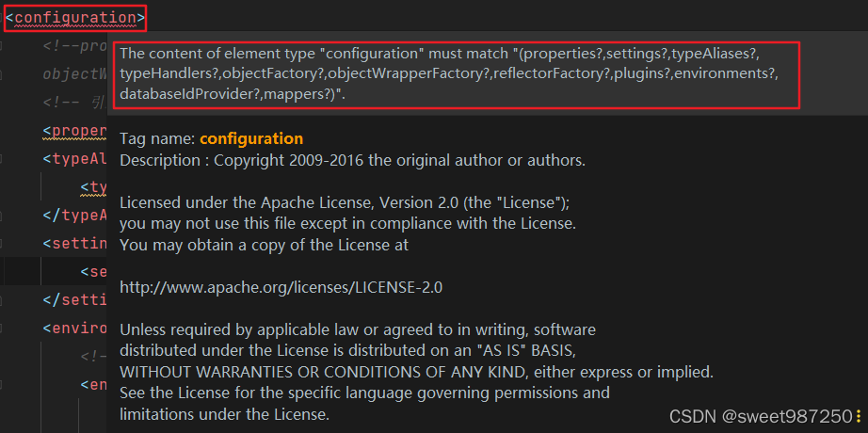Place cursor on the <proper… tag line
Image resolution: width=868 pixels, height=433 pixels.
74,131
